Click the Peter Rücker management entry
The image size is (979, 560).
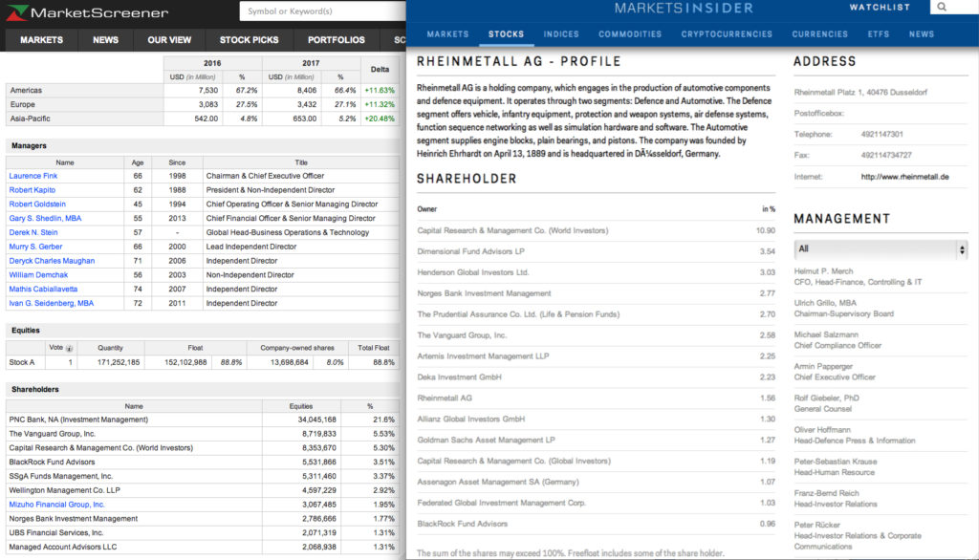pos(858,536)
